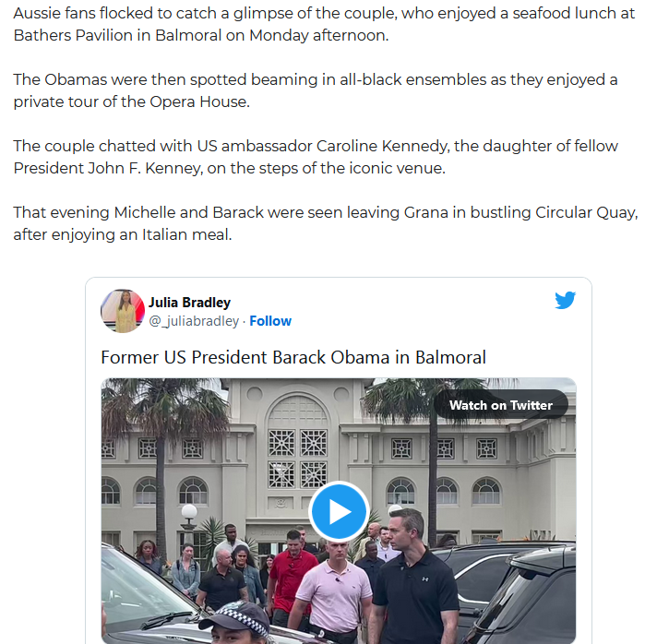Click the words 'Italian meal' in article
The image size is (645, 644).
[x=186, y=235]
